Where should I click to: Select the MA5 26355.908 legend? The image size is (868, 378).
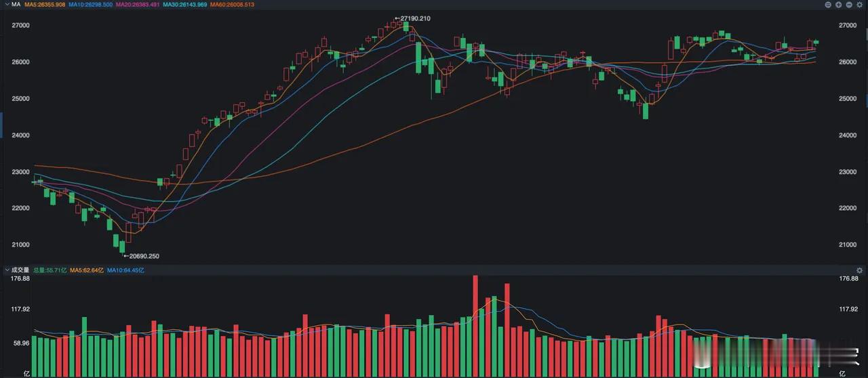45,4
